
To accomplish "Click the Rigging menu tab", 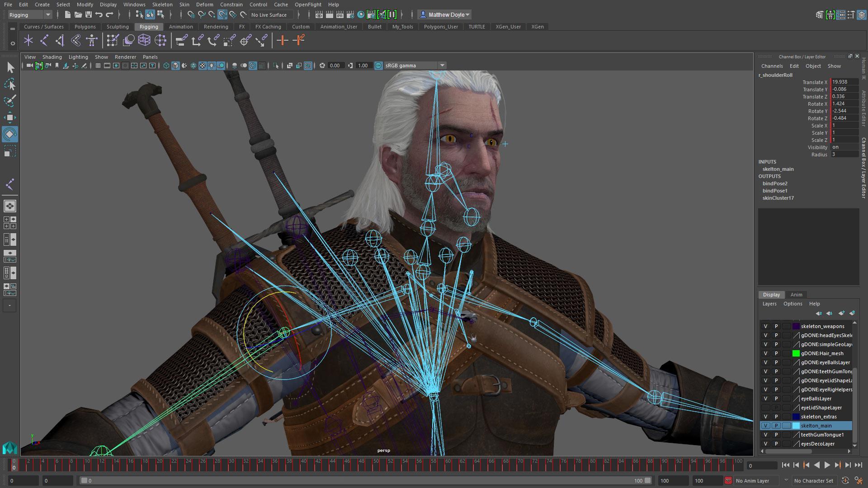I will (148, 26).
